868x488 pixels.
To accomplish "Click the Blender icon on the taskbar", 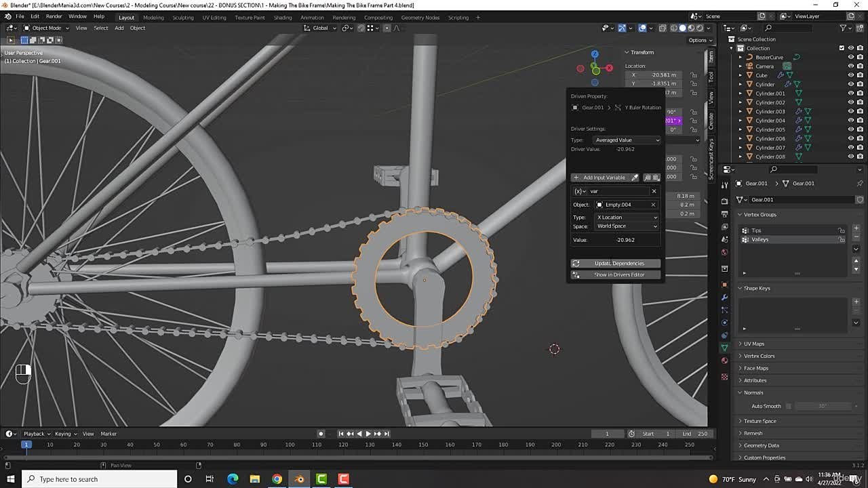I will 298,479.
